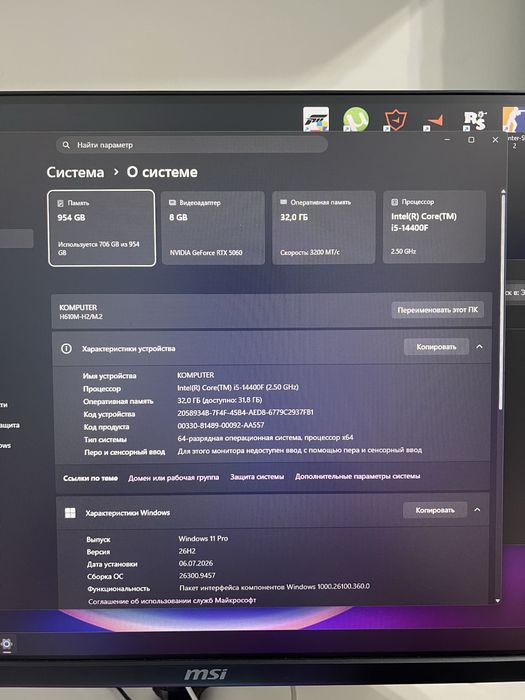The image size is (525, 700).
Task: Open Дополнительные параметры системы link
Action: coord(358,476)
